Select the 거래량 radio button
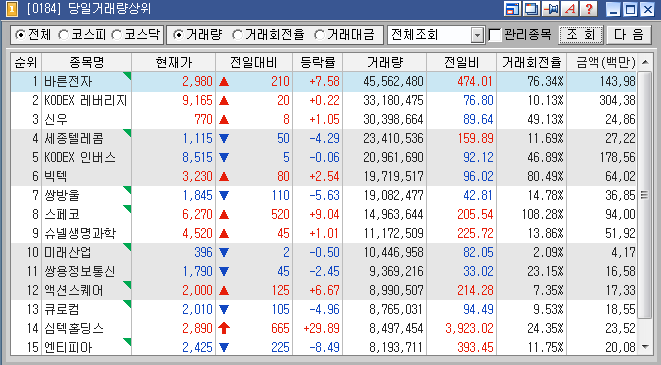 (x=178, y=35)
